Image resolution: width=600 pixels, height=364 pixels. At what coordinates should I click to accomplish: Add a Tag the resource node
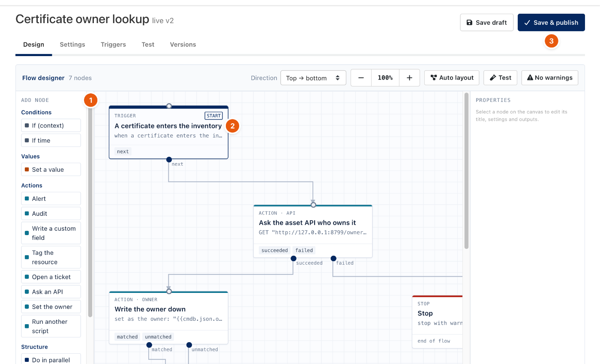[x=51, y=257]
